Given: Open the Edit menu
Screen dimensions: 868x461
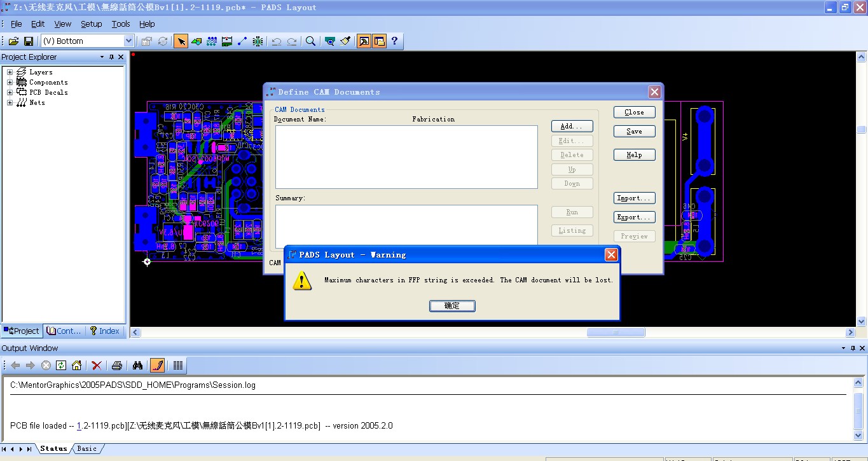Looking at the screenshot, I should pyautogui.click(x=38, y=24).
